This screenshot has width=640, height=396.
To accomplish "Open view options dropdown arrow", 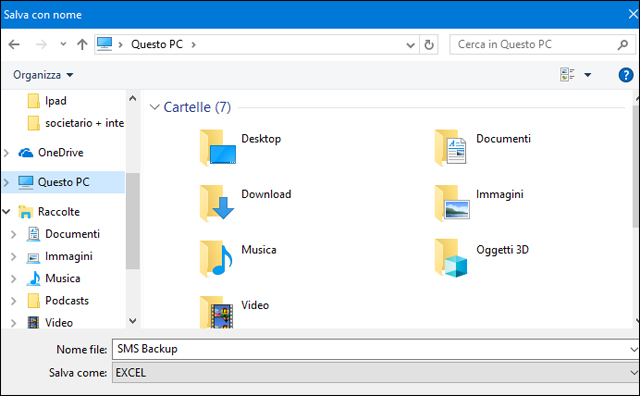I will 587,75.
